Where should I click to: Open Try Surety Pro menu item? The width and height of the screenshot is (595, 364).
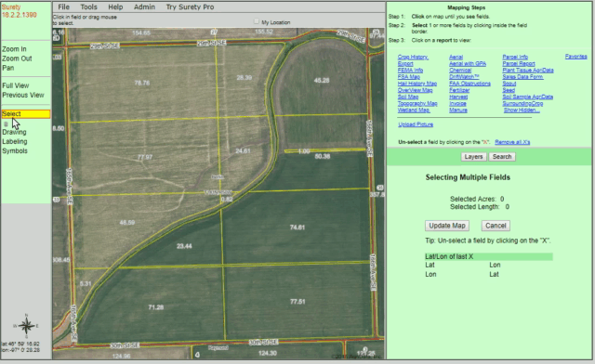tap(190, 6)
